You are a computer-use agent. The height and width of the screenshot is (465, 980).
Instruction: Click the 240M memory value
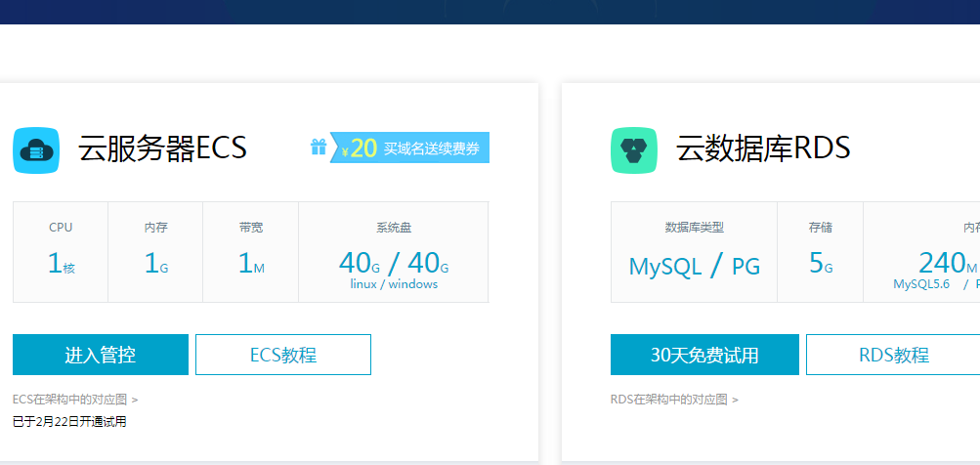tap(948, 263)
